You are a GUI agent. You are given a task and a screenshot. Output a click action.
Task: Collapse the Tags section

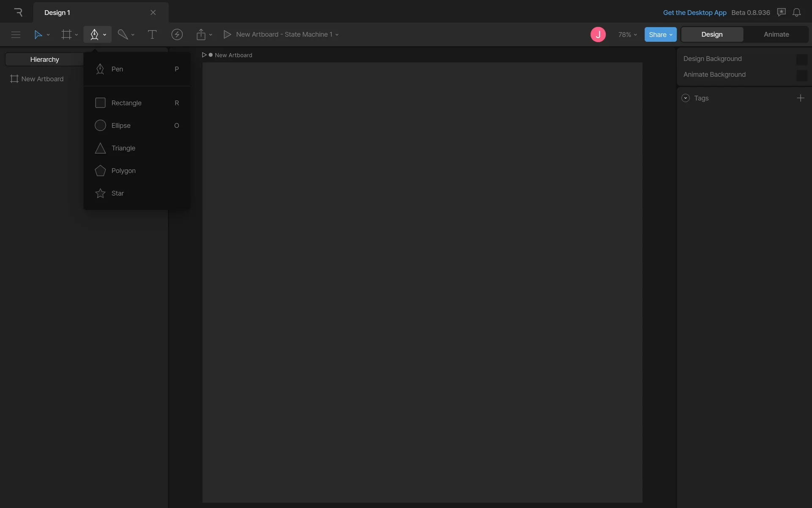click(686, 98)
